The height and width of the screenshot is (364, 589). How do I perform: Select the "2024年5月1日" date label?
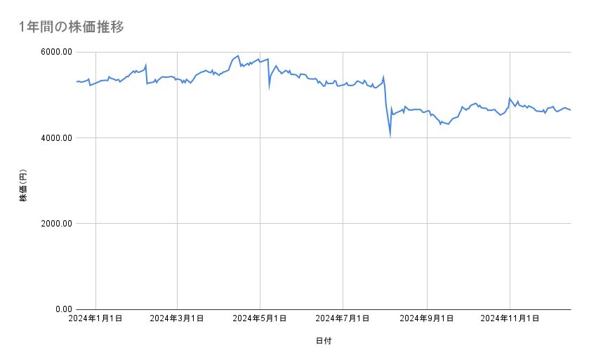click(260, 319)
